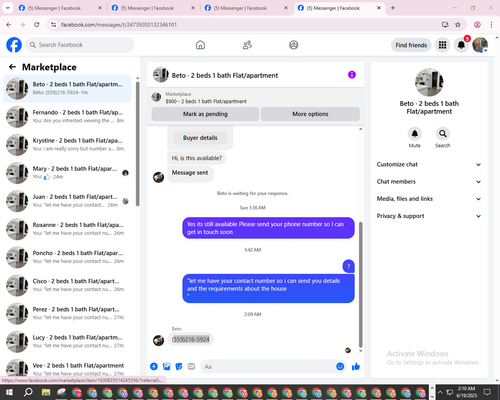Choose a GIF icon in composer

(x=191, y=367)
